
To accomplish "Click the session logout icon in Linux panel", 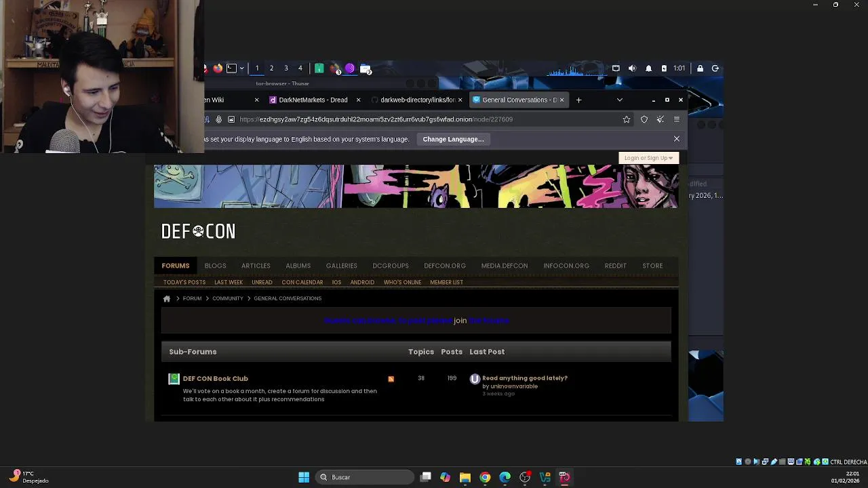I will click(x=715, y=68).
